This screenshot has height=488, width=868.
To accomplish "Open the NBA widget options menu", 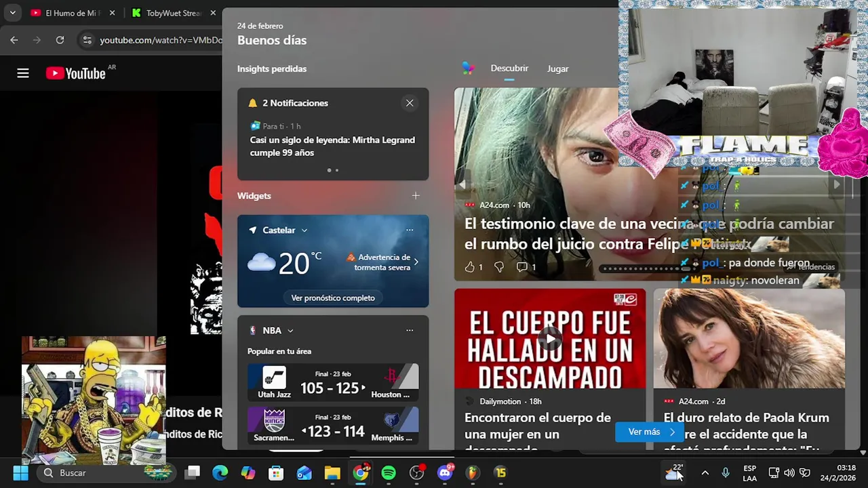I will 410,330.
